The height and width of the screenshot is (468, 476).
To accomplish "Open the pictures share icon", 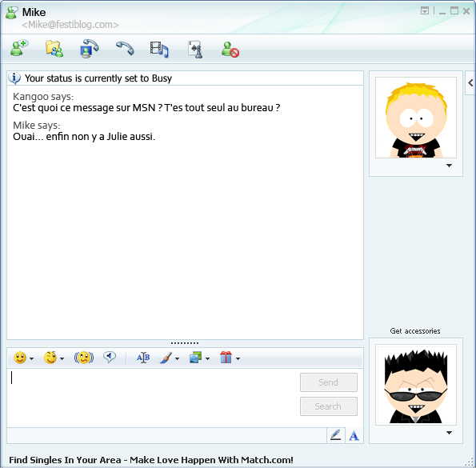I will click(x=195, y=358).
